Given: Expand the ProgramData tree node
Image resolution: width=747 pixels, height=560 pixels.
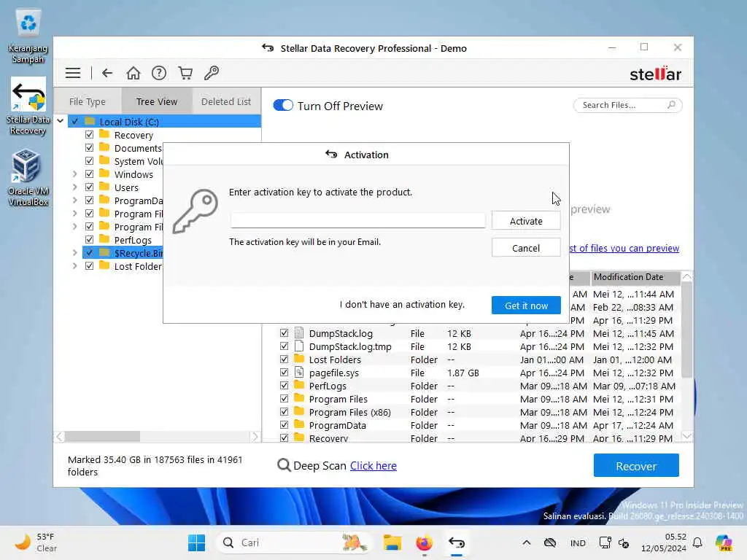Looking at the screenshot, I should tap(75, 201).
